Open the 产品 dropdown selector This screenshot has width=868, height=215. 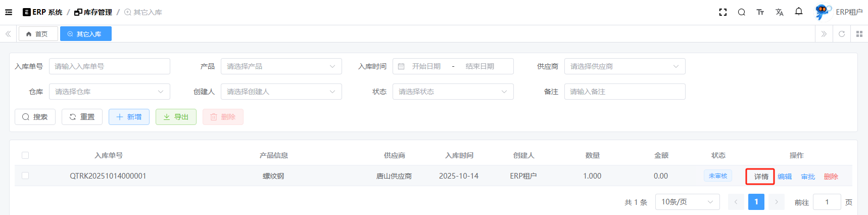point(281,66)
